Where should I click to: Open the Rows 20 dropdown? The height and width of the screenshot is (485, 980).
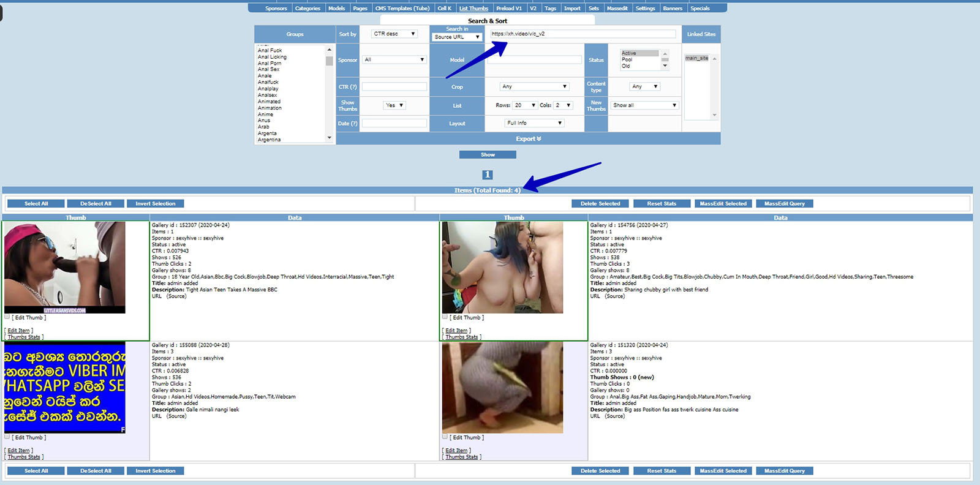coord(525,105)
